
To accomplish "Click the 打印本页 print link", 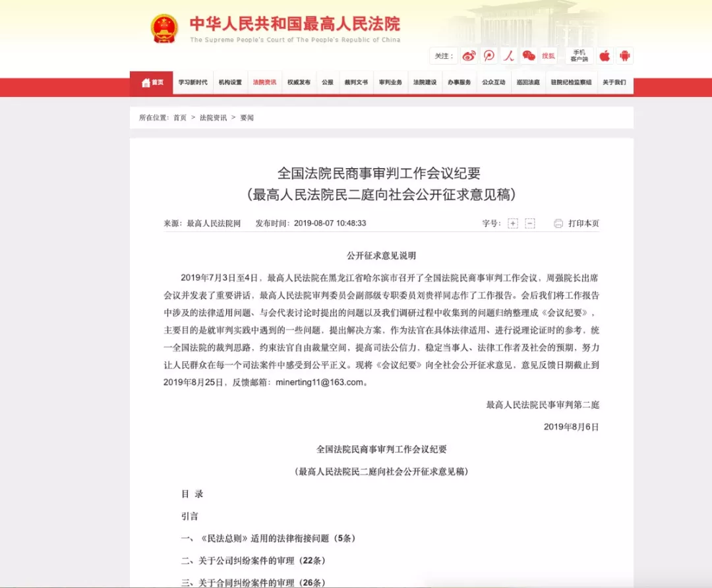I will coord(583,223).
